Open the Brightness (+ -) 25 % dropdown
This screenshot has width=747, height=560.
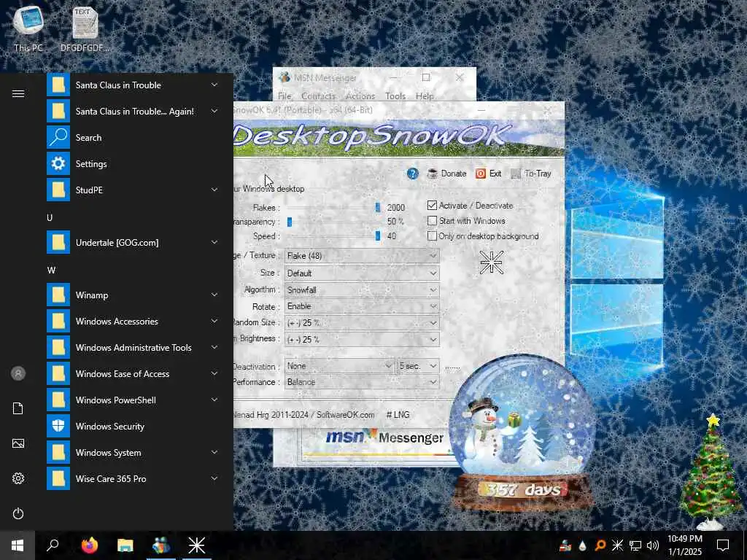point(362,340)
